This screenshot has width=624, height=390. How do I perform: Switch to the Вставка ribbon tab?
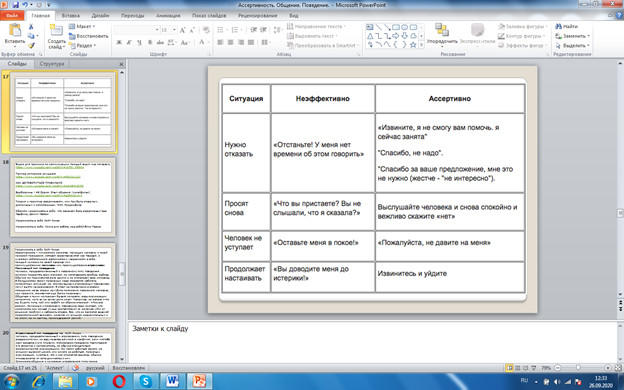tap(70, 16)
